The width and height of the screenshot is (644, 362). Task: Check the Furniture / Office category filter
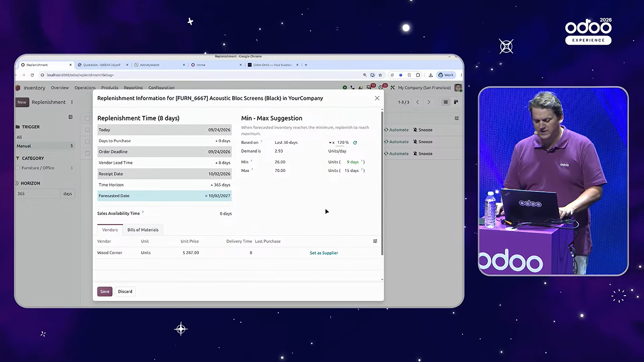click(18, 168)
